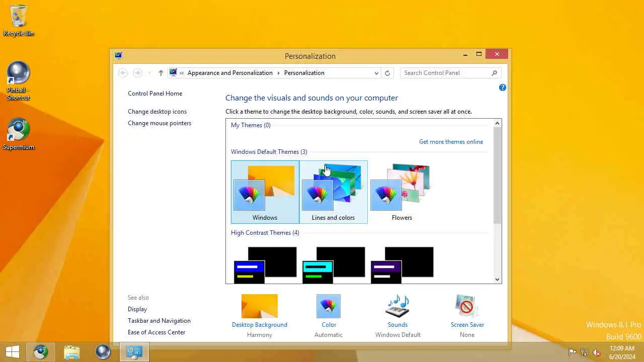This screenshot has width=644, height=362.
Task: Click Get more themes online
Action: 451,142
